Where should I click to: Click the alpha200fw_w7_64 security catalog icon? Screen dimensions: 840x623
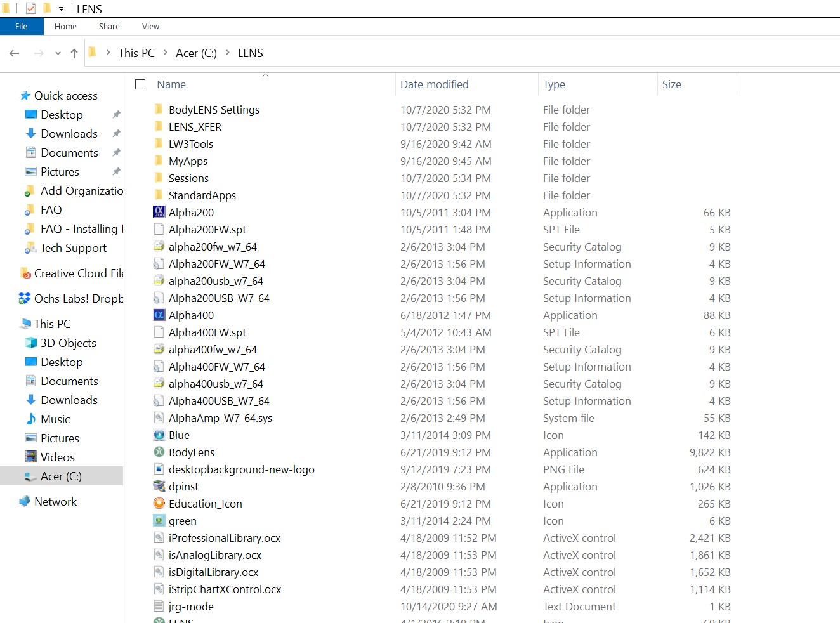[159, 246]
